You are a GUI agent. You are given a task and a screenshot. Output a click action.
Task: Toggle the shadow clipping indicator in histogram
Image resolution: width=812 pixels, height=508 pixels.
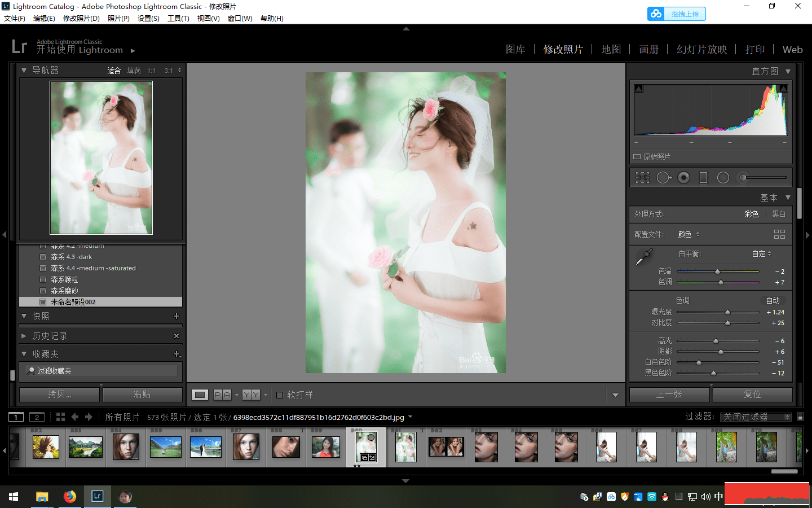639,89
